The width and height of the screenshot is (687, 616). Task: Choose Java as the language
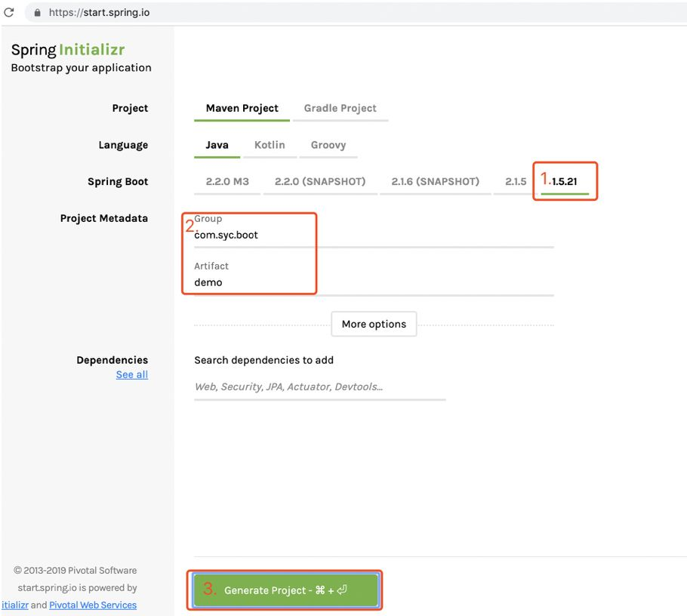click(x=217, y=145)
